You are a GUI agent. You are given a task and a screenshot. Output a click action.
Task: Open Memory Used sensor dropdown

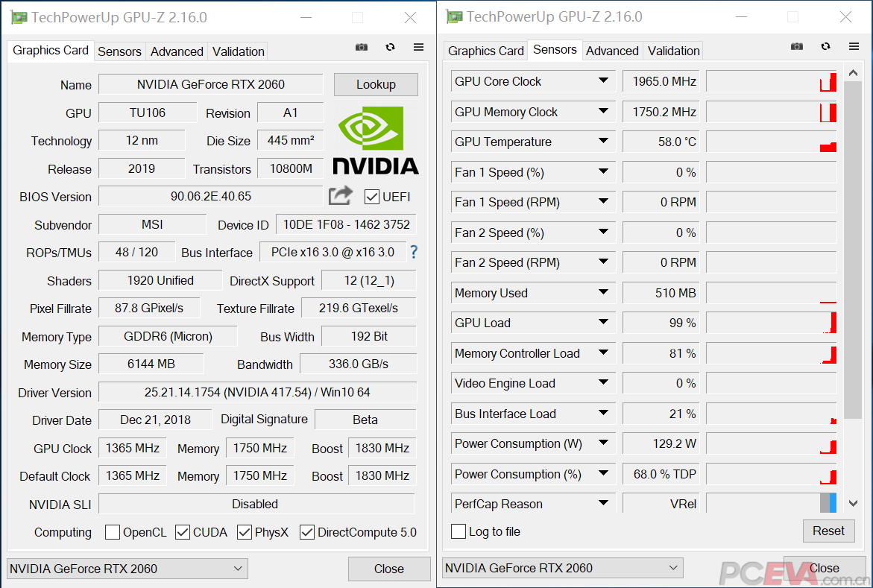point(603,292)
